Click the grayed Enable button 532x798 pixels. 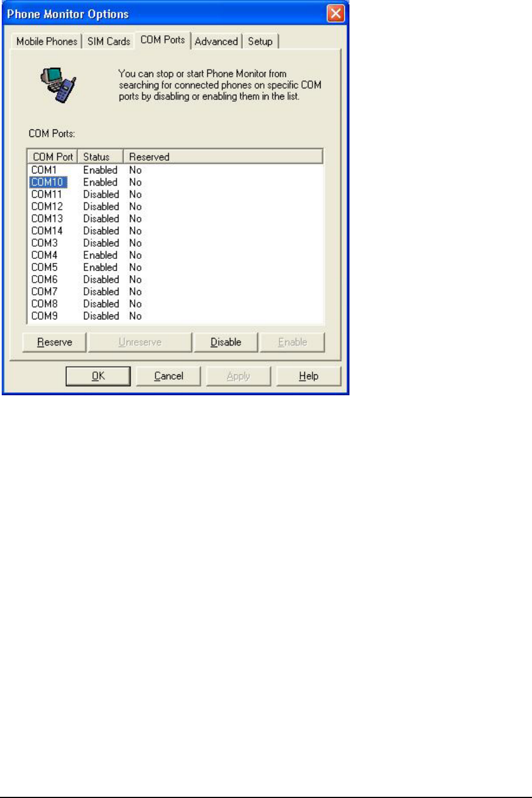point(292,342)
